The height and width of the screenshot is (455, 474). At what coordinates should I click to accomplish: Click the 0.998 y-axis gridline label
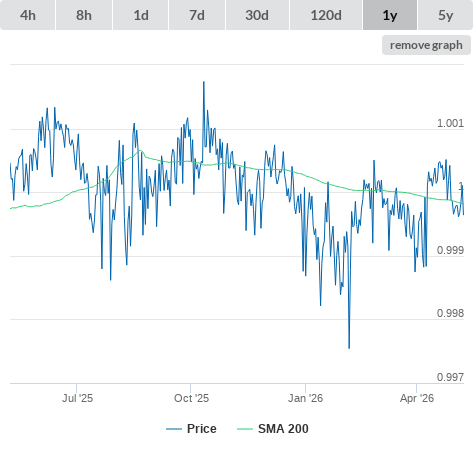(x=450, y=313)
